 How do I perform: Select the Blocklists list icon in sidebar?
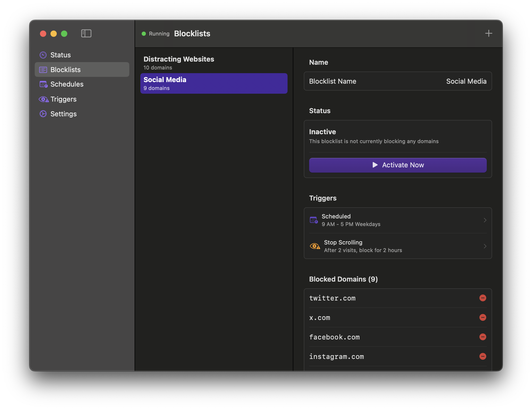[x=43, y=69]
